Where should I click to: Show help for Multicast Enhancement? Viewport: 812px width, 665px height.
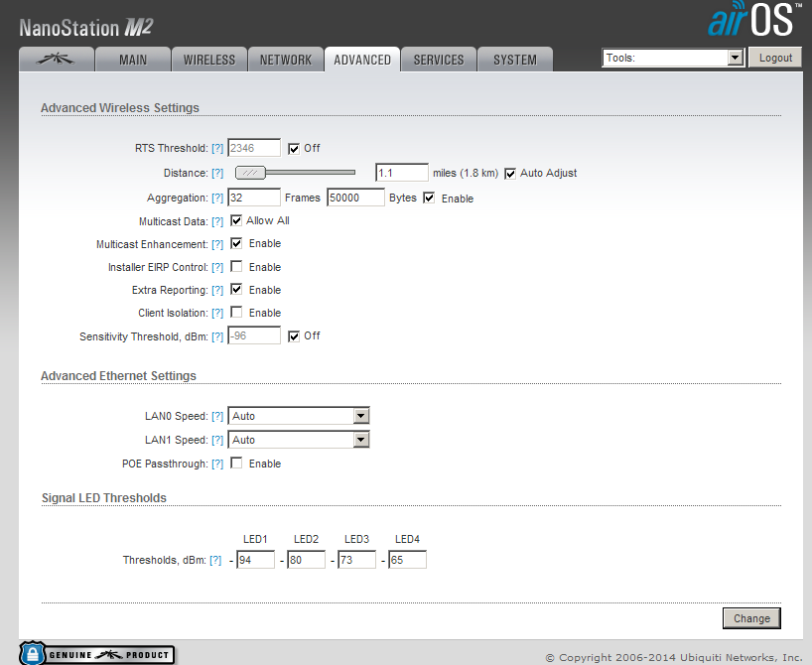(217, 244)
